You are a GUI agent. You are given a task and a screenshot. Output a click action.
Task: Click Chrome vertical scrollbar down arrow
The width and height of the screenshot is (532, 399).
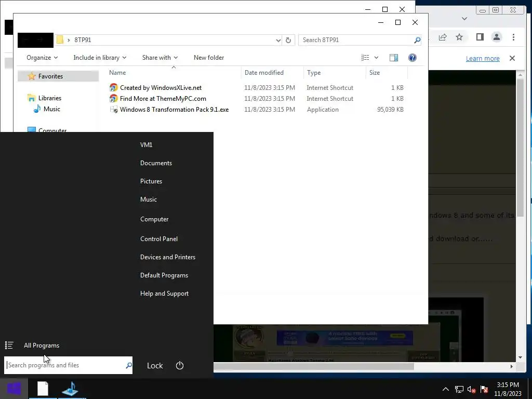click(521, 357)
